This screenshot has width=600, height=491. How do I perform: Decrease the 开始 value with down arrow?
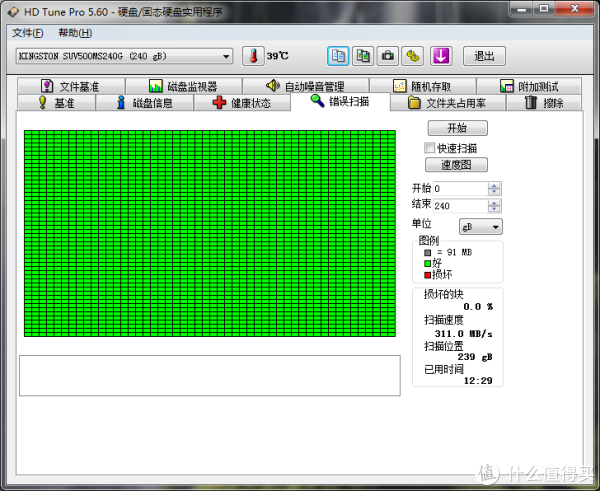point(494,191)
